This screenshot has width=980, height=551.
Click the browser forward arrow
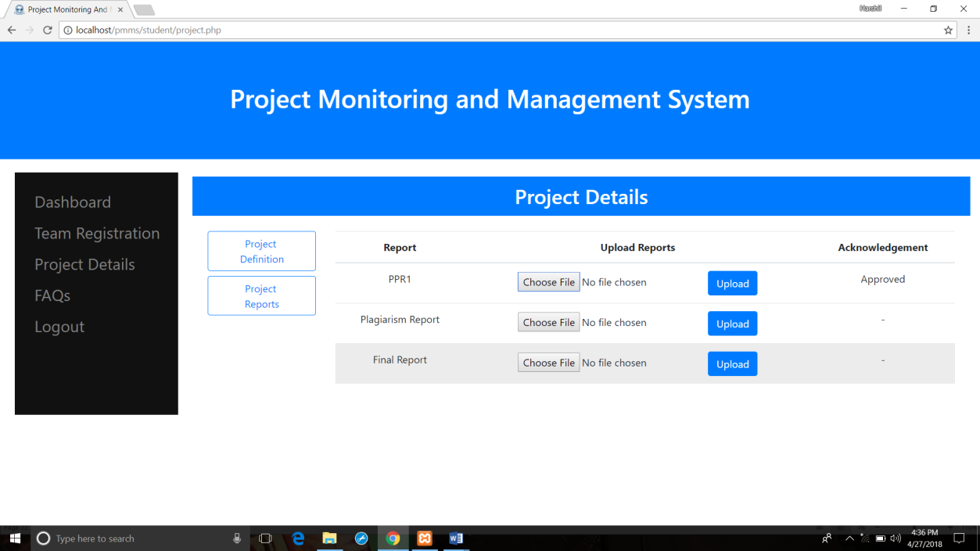(x=30, y=30)
